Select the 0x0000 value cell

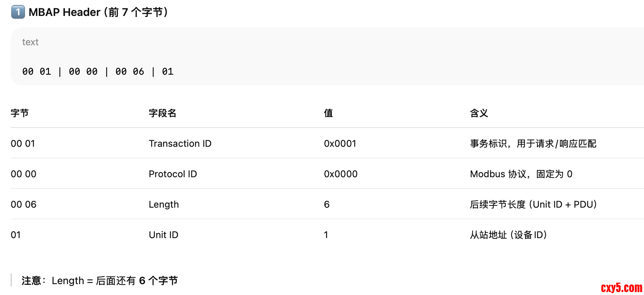point(340,174)
